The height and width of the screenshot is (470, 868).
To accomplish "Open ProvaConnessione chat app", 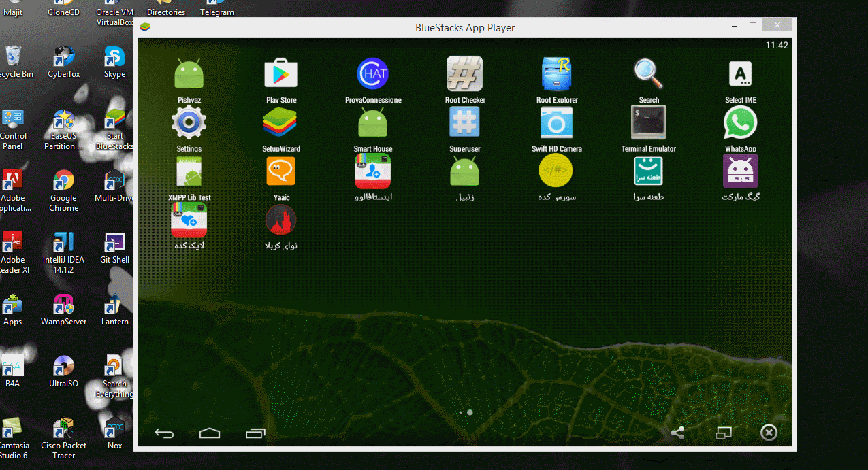I will pyautogui.click(x=372, y=74).
